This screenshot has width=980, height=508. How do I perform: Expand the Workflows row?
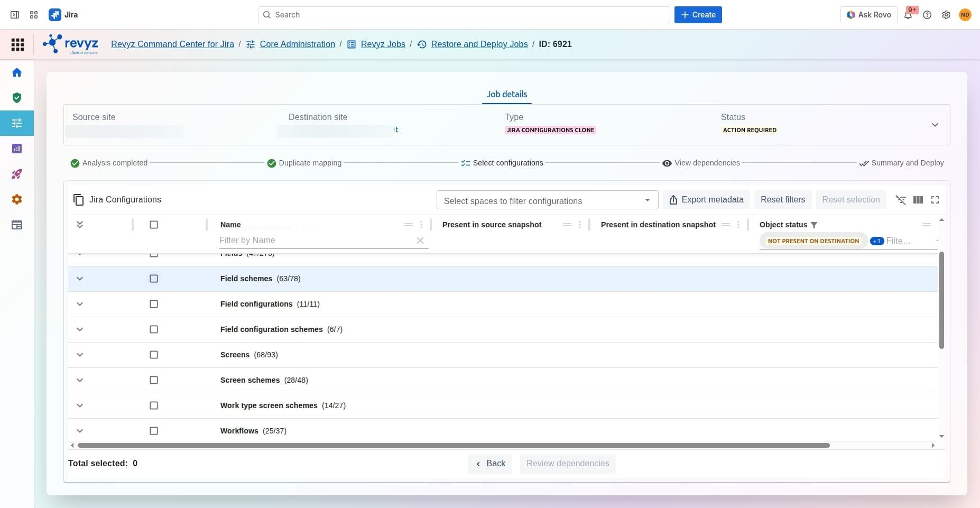[80, 431]
